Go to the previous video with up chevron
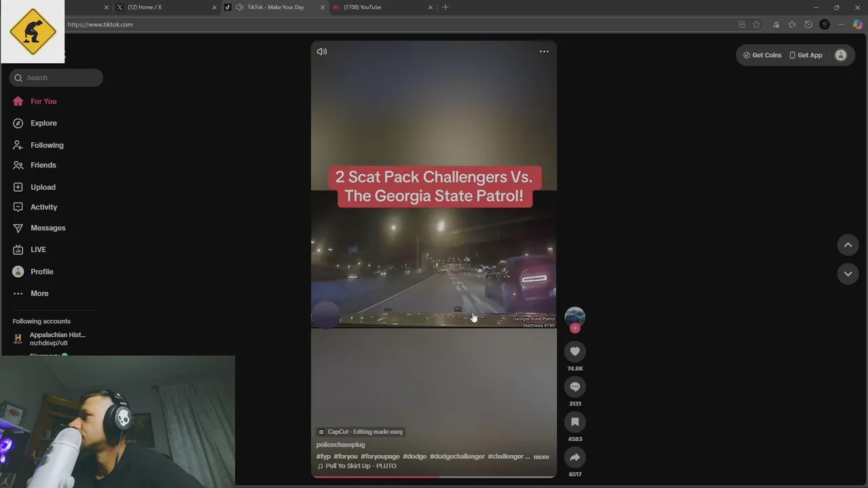This screenshot has width=868, height=488. click(x=848, y=245)
